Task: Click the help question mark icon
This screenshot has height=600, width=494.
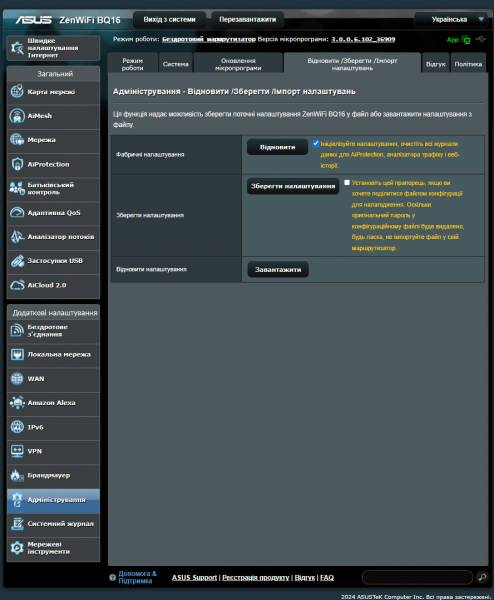Action: [112, 577]
